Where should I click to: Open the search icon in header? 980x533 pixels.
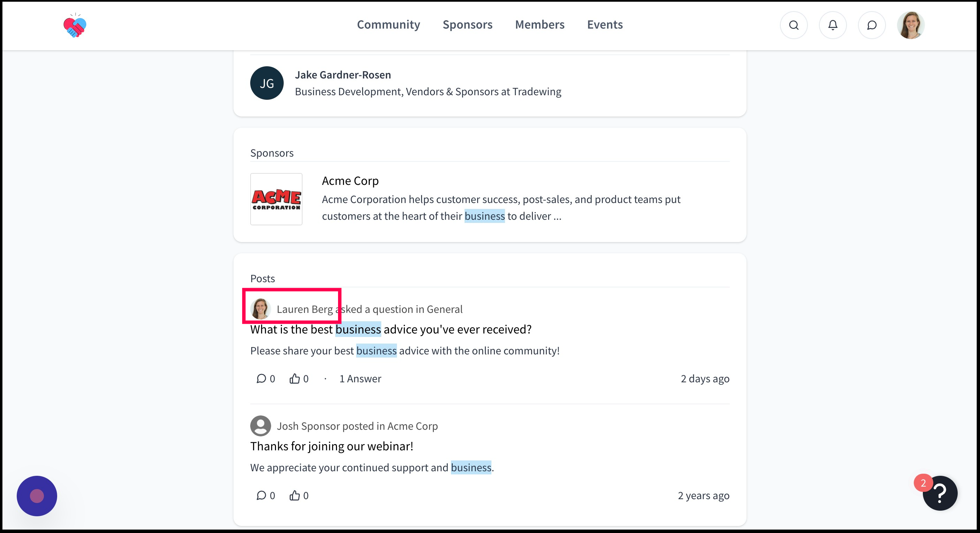pyautogui.click(x=794, y=25)
